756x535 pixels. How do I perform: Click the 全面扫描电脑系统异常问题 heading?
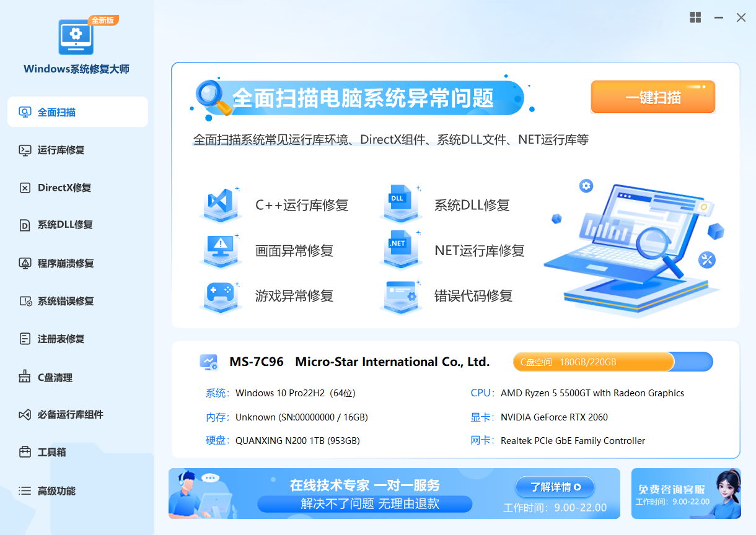click(x=363, y=98)
